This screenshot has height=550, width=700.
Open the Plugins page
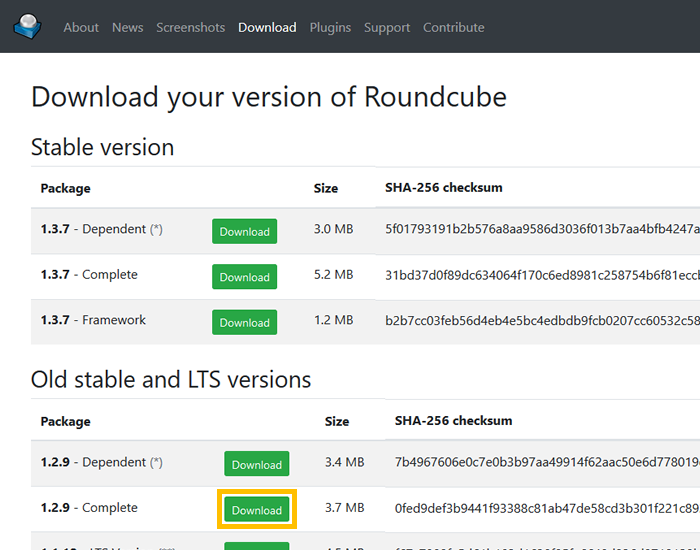[330, 27]
